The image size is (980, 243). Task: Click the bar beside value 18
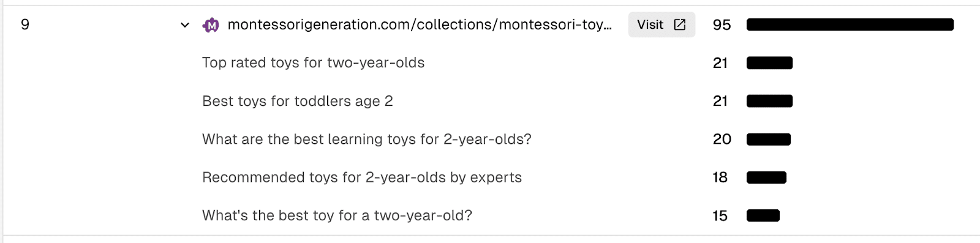[766, 178]
